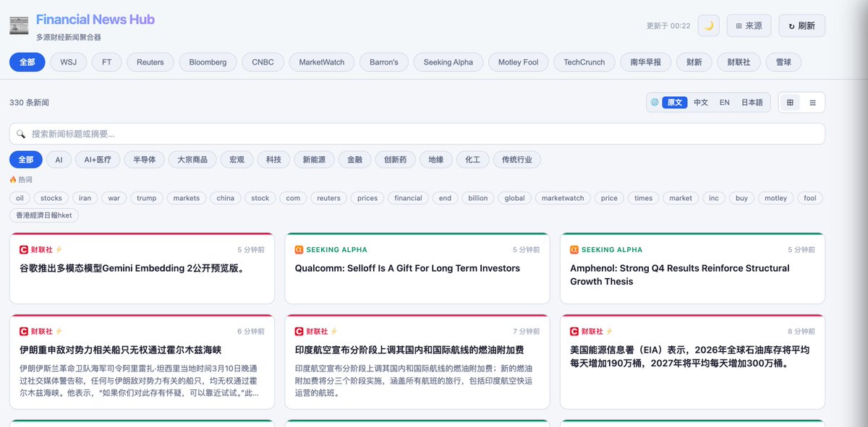Filter by 半导体 category
Image resolution: width=868 pixels, height=427 pixels.
(145, 160)
